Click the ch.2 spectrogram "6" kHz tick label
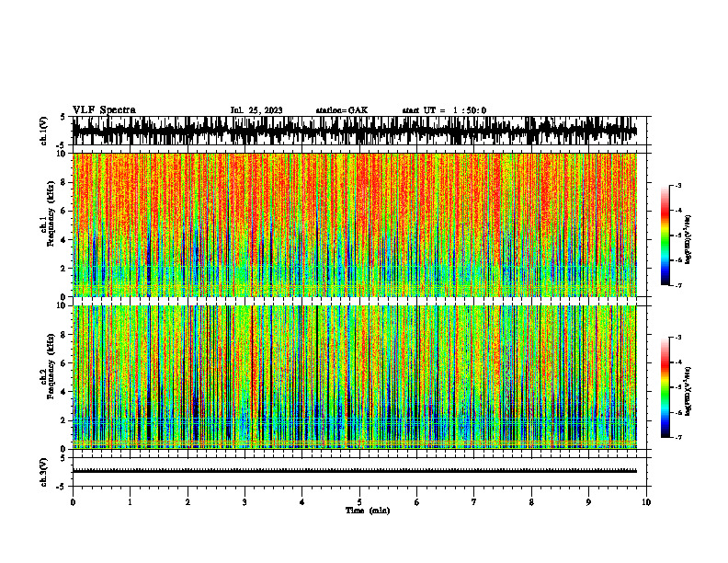728x563 pixels. click(64, 363)
